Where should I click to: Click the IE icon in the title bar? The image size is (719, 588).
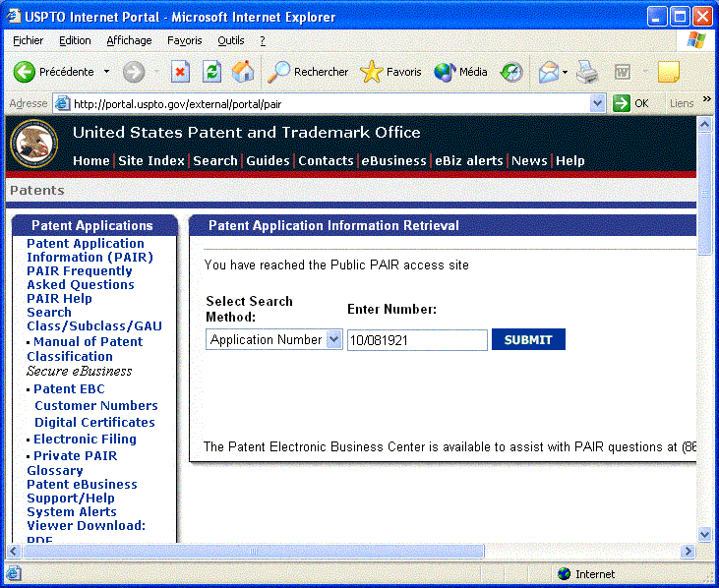point(14,17)
